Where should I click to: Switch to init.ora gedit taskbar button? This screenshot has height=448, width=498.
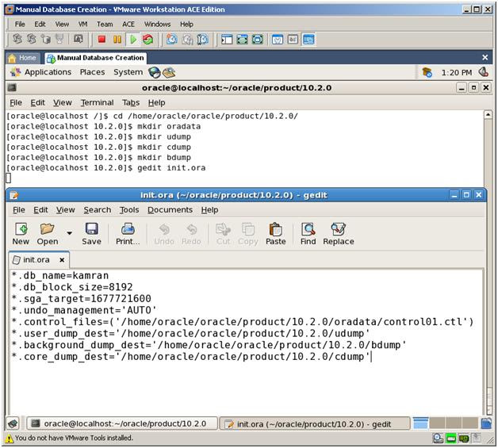pos(315,423)
